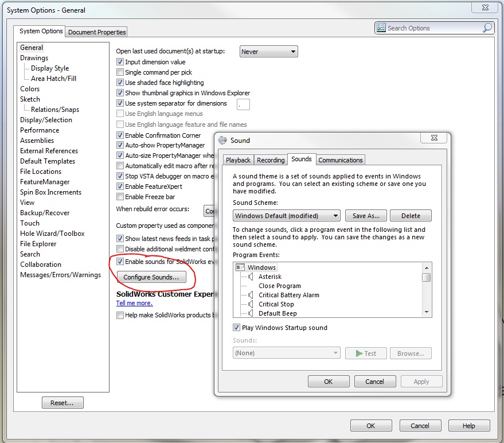Click the speaker icon beside Critical Battery Alarm
Viewport: 504px width, 443px height.
click(x=251, y=295)
